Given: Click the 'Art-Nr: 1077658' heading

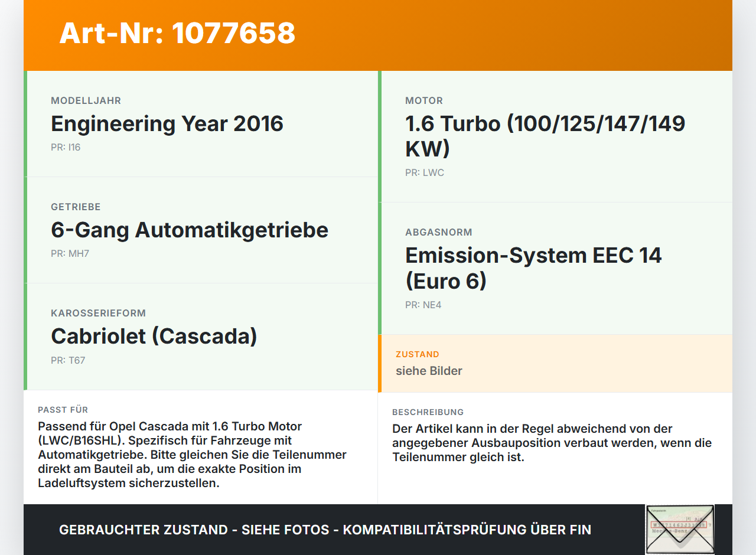Looking at the screenshot, I should (177, 33).
